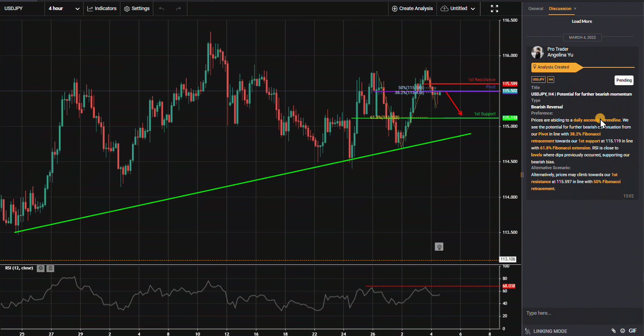The height and width of the screenshot is (336, 644).
Task: Click the panel divider handle
Action: coord(522,175)
